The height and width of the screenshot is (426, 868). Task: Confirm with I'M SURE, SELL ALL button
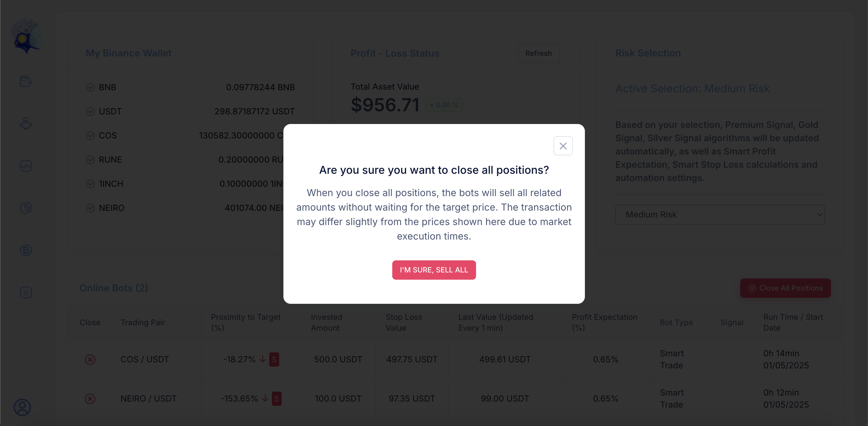(434, 270)
